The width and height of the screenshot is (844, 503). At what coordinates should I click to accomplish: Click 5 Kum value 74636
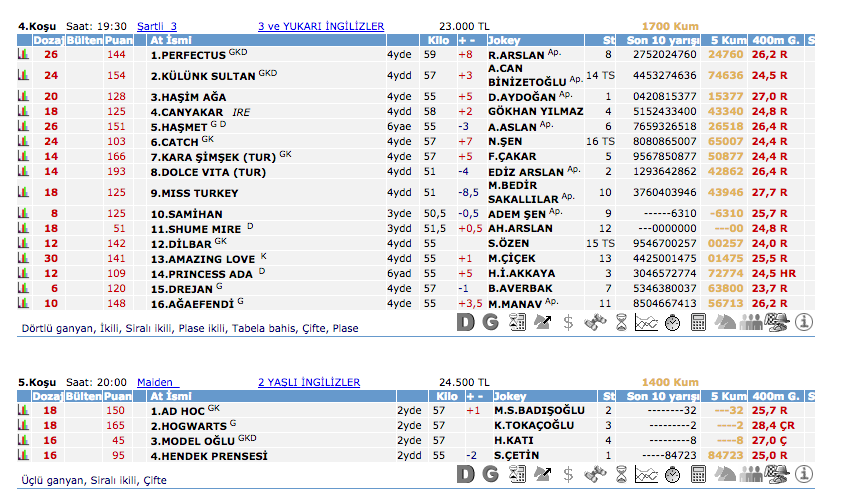pos(725,75)
